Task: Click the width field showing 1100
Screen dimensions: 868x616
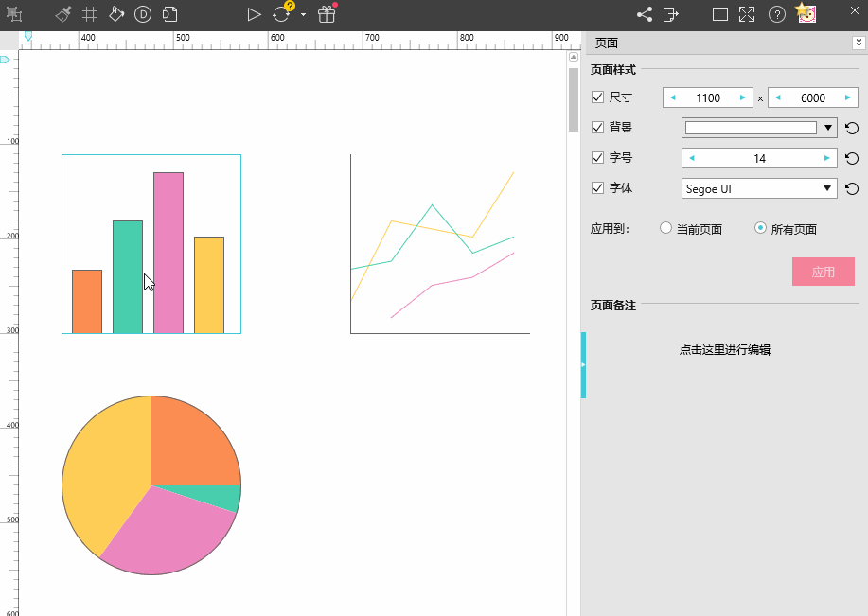Action: (708, 97)
